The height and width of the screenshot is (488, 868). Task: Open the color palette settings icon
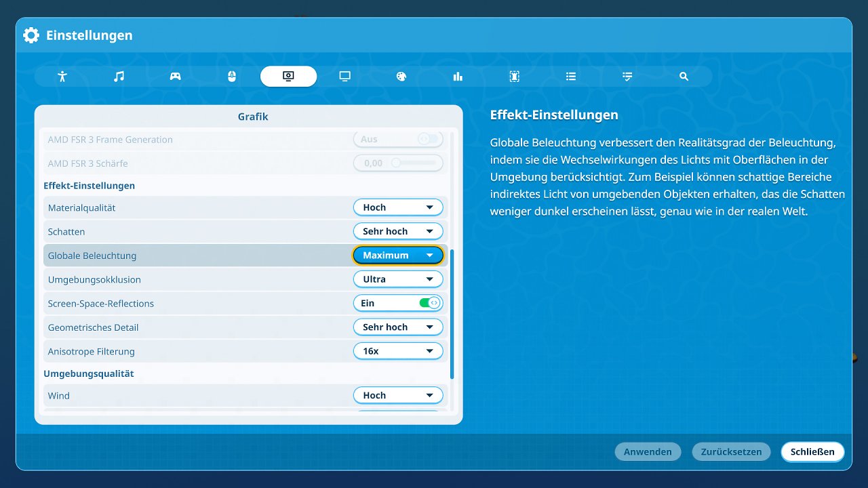pyautogui.click(x=401, y=77)
